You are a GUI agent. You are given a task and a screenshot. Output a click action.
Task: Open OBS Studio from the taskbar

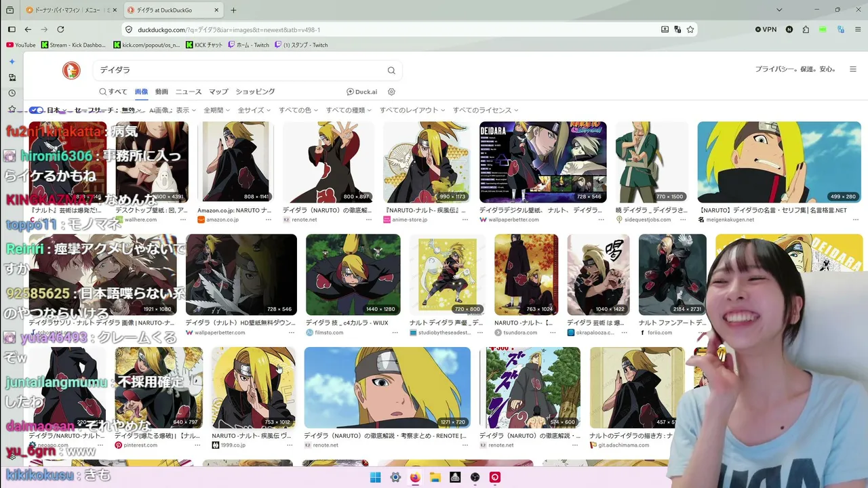(x=475, y=477)
